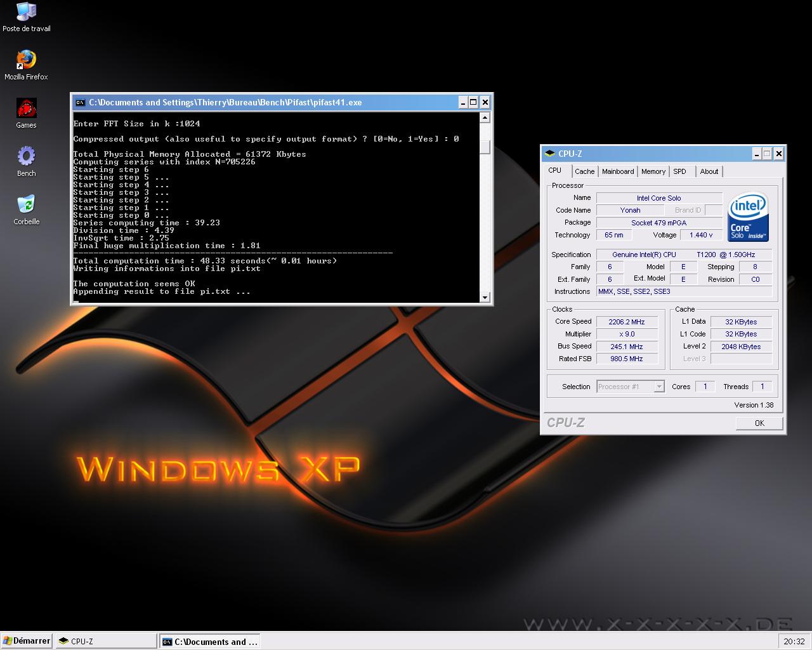Image resolution: width=812 pixels, height=650 pixels.
Task: Open the Démarrer start button
Action: (27, 641)
